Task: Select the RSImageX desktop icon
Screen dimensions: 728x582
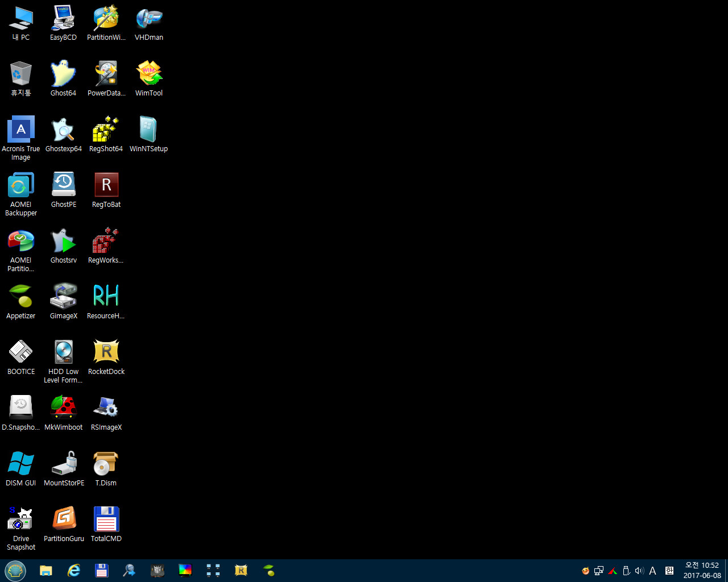Action: click(106, 413)
